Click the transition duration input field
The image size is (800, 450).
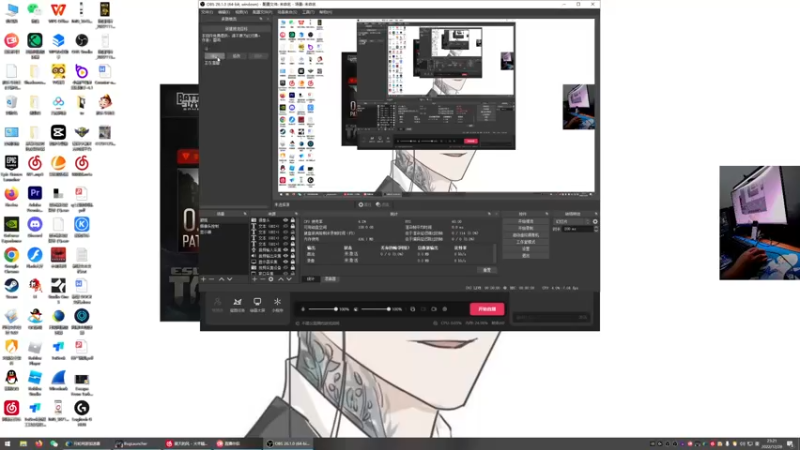(x=578, y=229)
